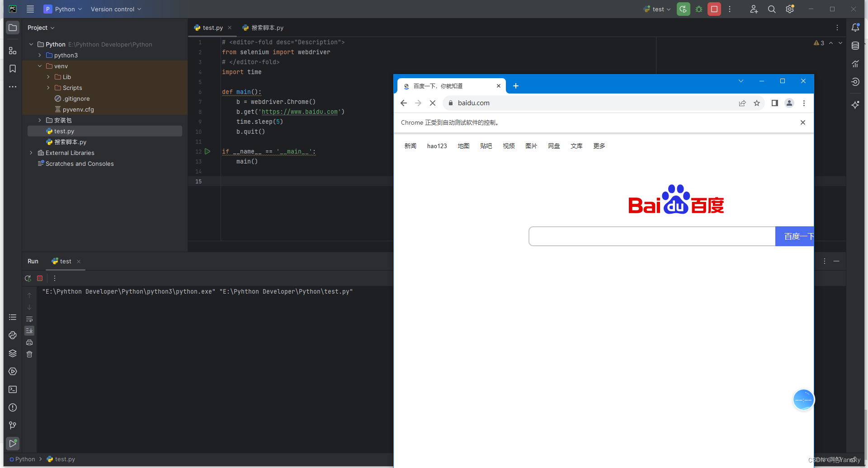The width and height of the screenshot is (868, 468).
Task: Open the Run tool window play icon
Action: coord(13,444)
